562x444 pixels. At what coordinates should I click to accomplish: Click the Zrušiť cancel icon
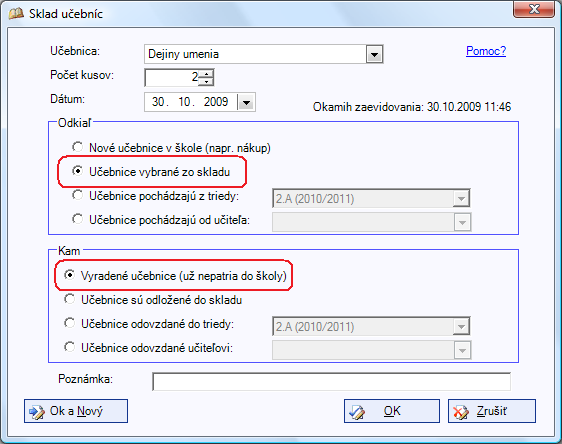(x=461, y=412)
